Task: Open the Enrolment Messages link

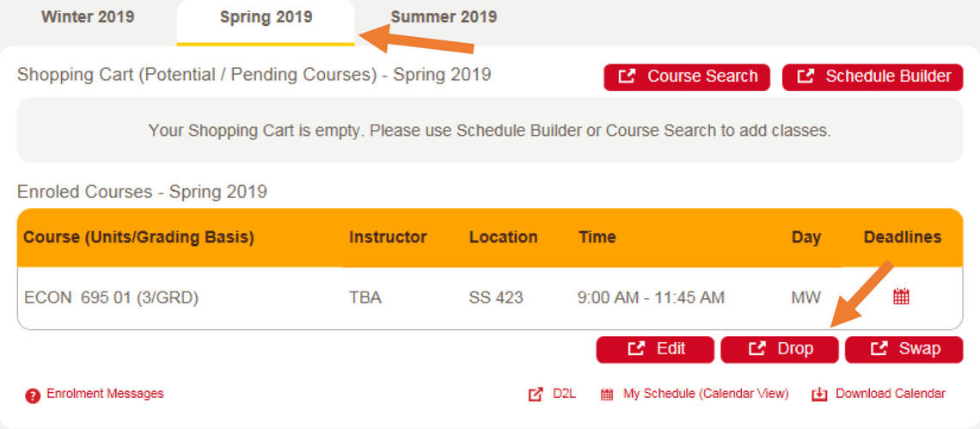Action: coord(105,394)
